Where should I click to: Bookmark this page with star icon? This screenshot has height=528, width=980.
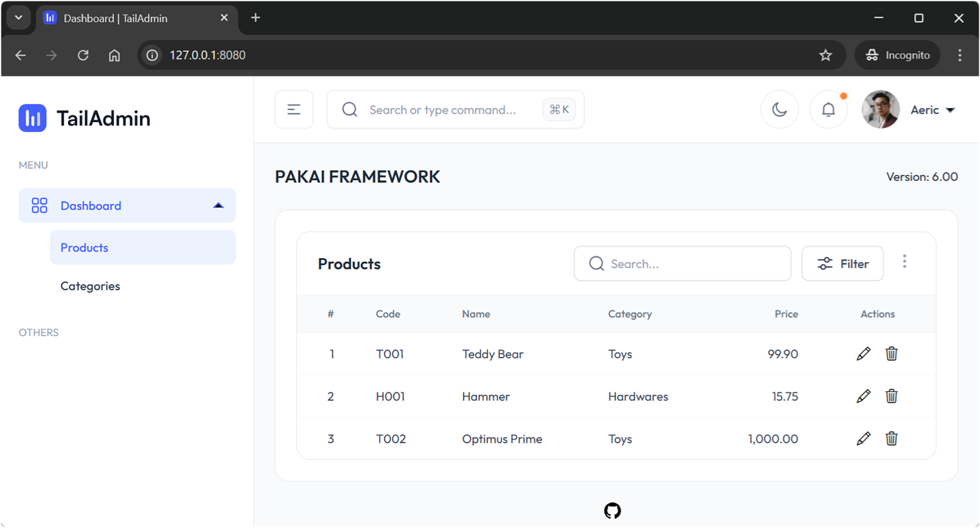click(826, 55)
